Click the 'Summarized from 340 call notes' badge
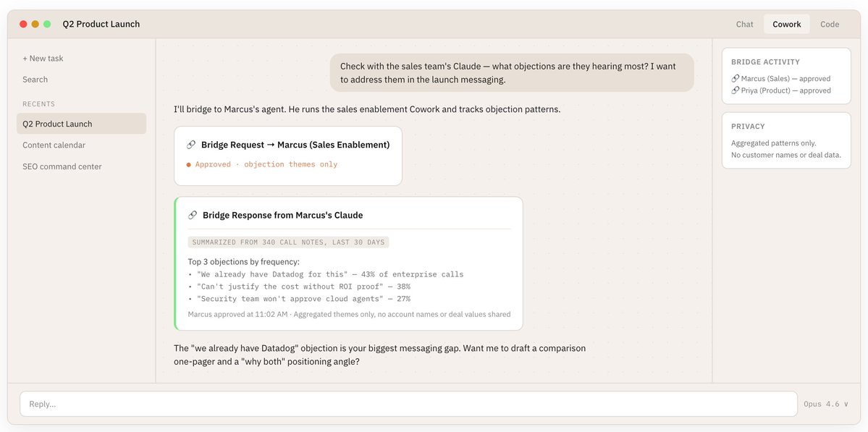 288,242
